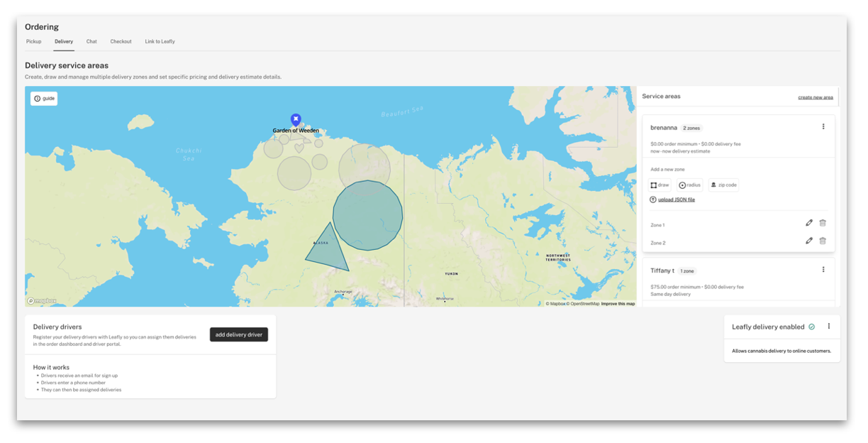Open Leafly delivery enabled options menu
Screen dimensions: 868x443
(828, 327)
